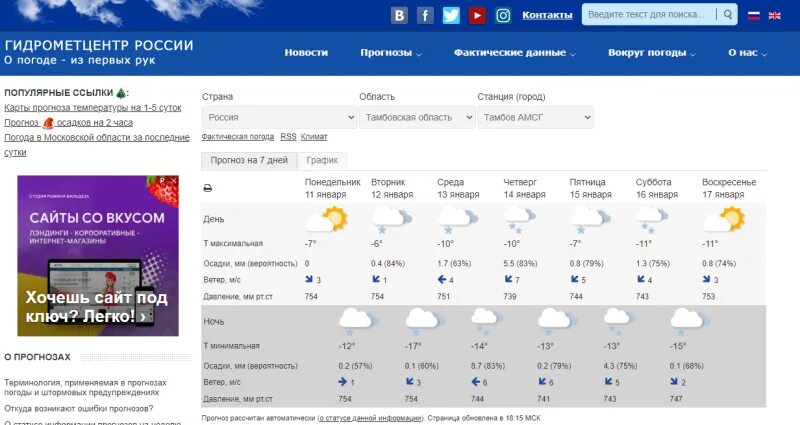This screenshot has height=425, width=800.
Task: Open the RSS link
Action: pos(288,137)
